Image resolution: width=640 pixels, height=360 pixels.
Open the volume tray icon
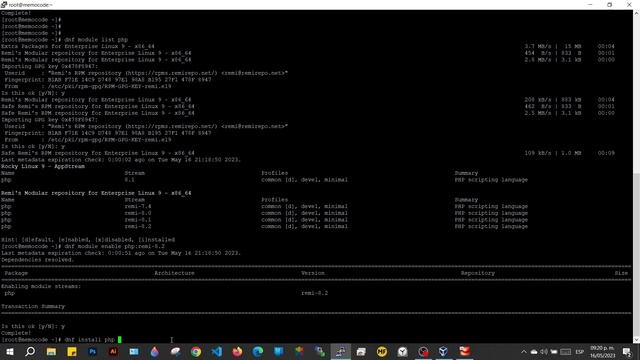pyautogui.click(x=544, y=351)
